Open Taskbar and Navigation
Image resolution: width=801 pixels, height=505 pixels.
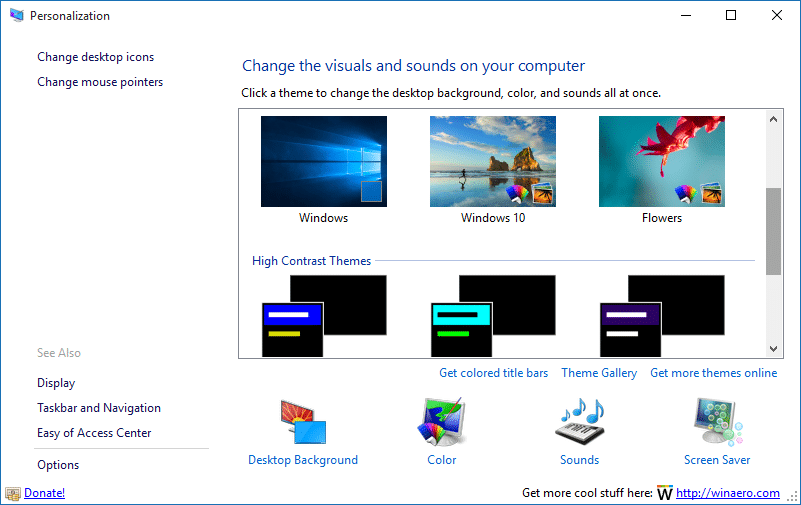99,408
